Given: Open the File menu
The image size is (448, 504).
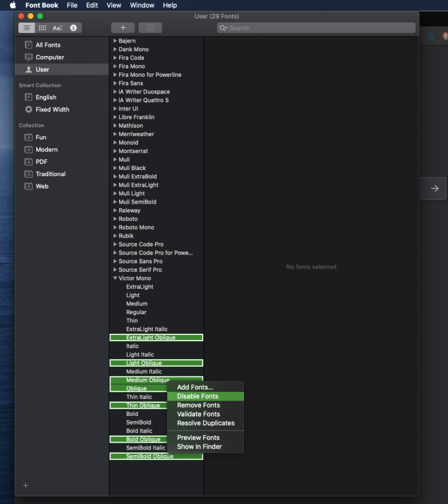Looking at the screenshot, I should pyautogui.click(x=72, y=5).
